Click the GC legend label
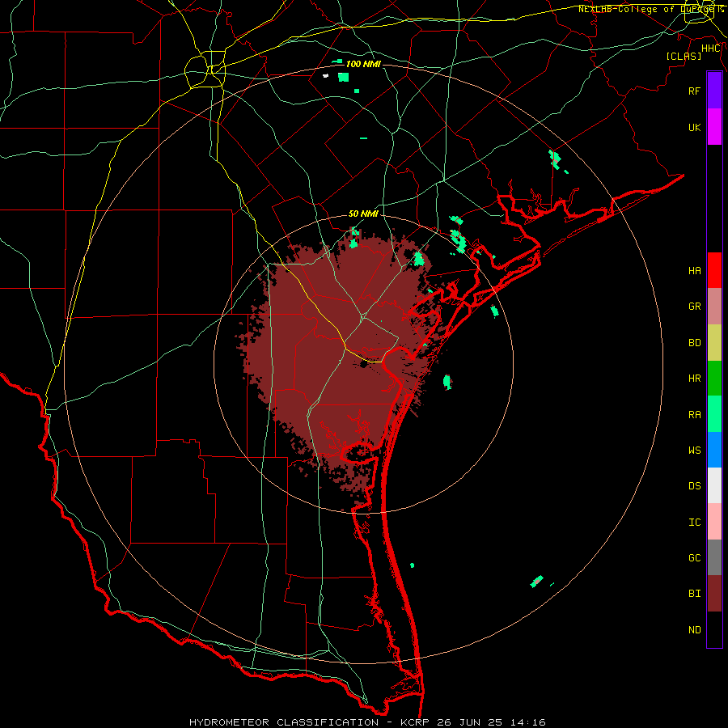Image resolution: width=728 pixels, height=728 pixels. pyautogui.click(x=694, y=558)
